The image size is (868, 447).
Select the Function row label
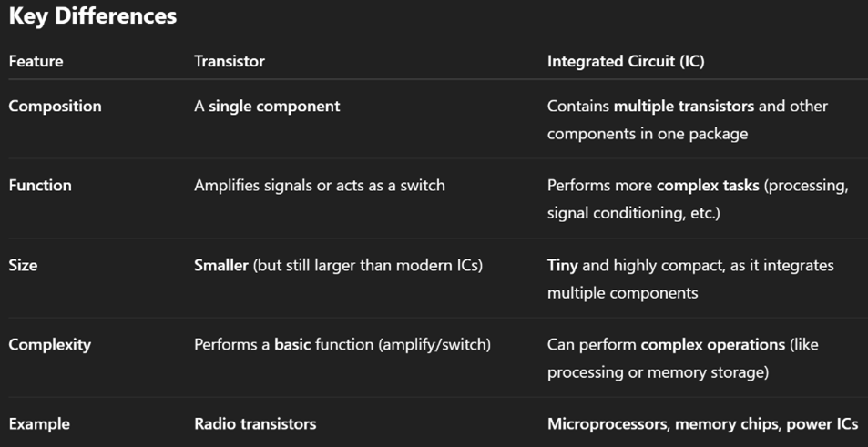[x=40, y=186]
